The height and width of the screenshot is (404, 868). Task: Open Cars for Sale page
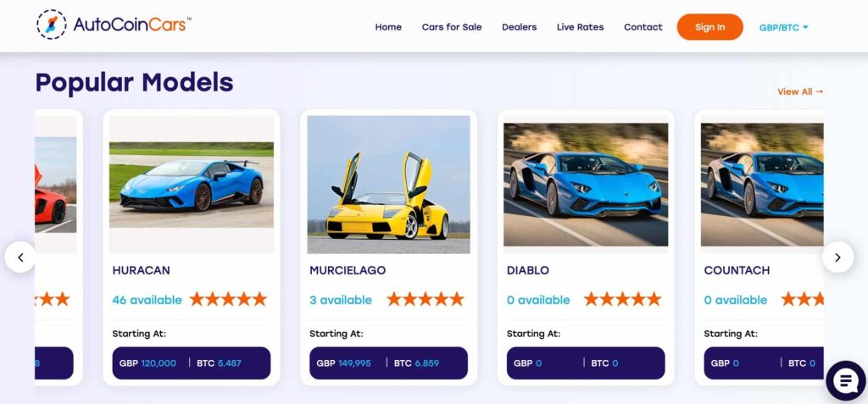(452, 26)
